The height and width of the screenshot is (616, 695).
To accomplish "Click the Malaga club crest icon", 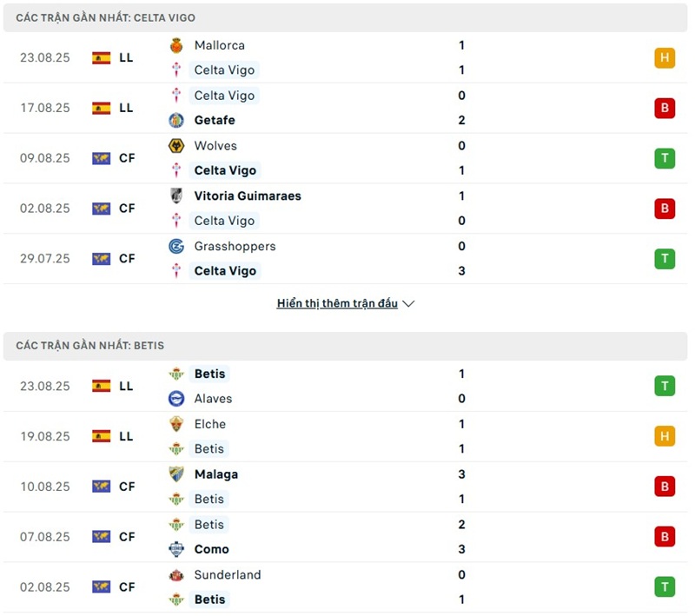I will tap(176, 474).
